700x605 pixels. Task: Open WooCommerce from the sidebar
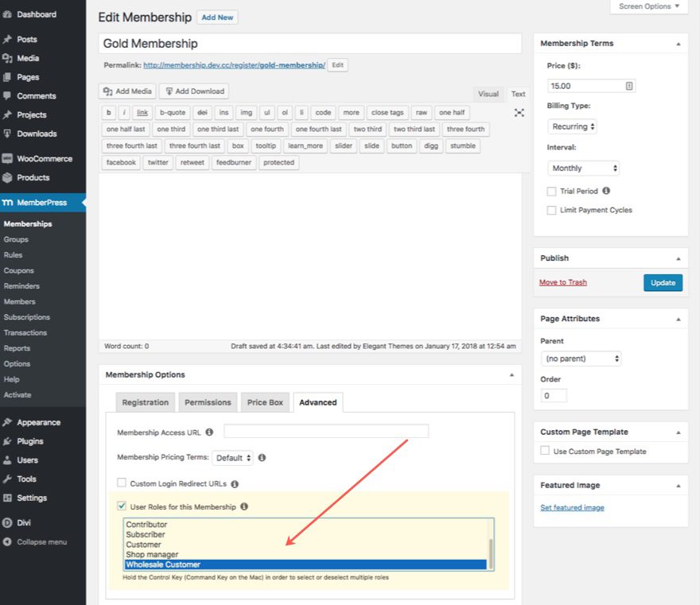point(44,158)
